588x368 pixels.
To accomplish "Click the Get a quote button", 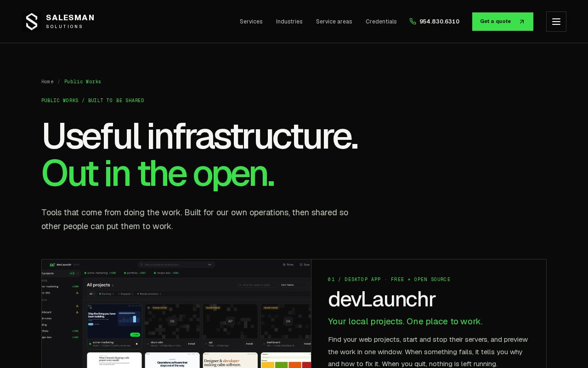I will tap(503, 22).
